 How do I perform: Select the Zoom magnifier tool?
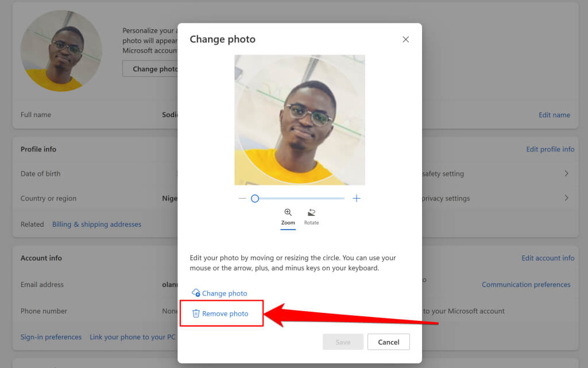[288, 217]
